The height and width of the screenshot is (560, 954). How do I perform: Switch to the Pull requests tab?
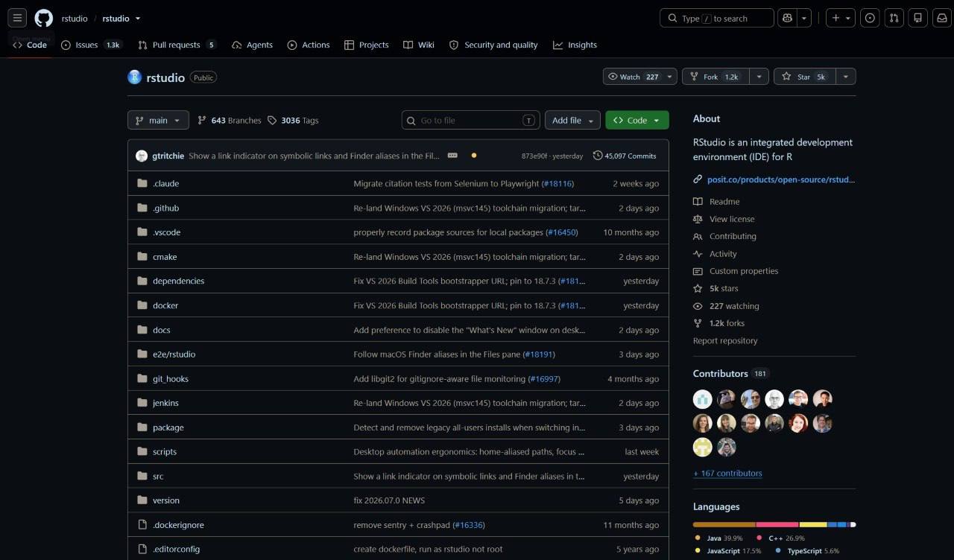click(x=177, y=45)
